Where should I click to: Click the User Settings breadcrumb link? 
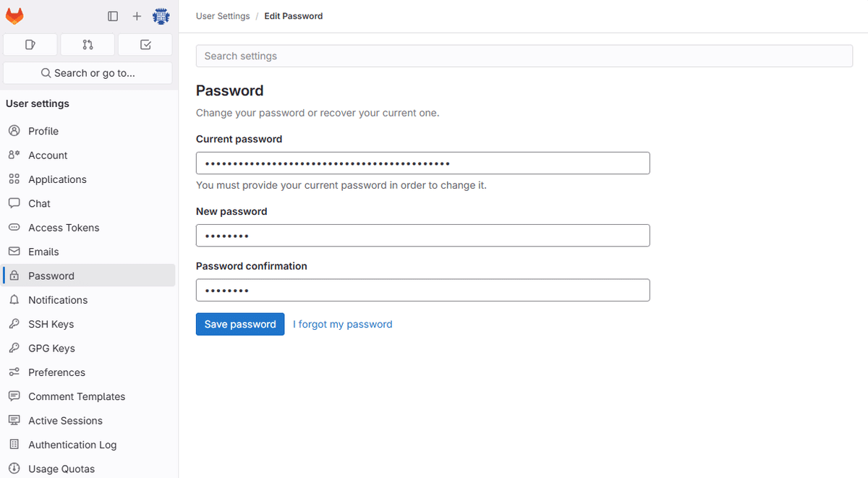point(222,15)
